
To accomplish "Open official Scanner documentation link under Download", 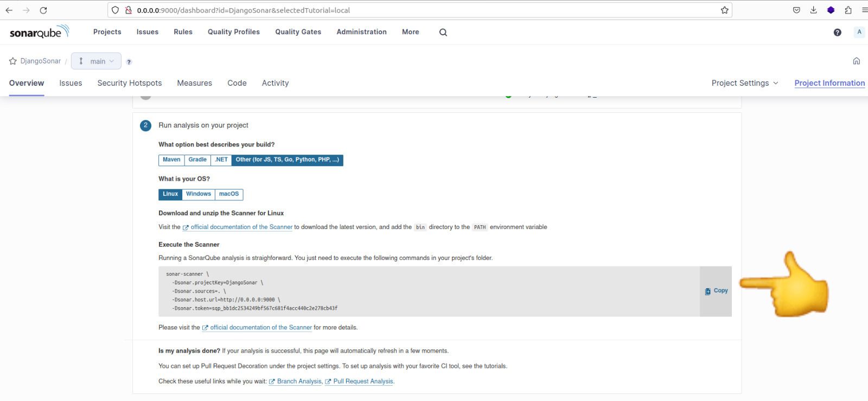I will [238, 227].
